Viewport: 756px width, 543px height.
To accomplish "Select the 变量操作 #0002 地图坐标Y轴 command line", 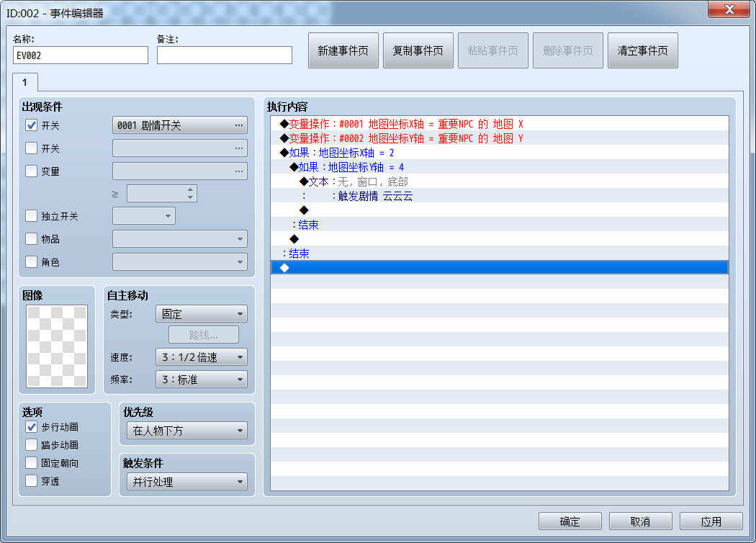I will (500, 138).
